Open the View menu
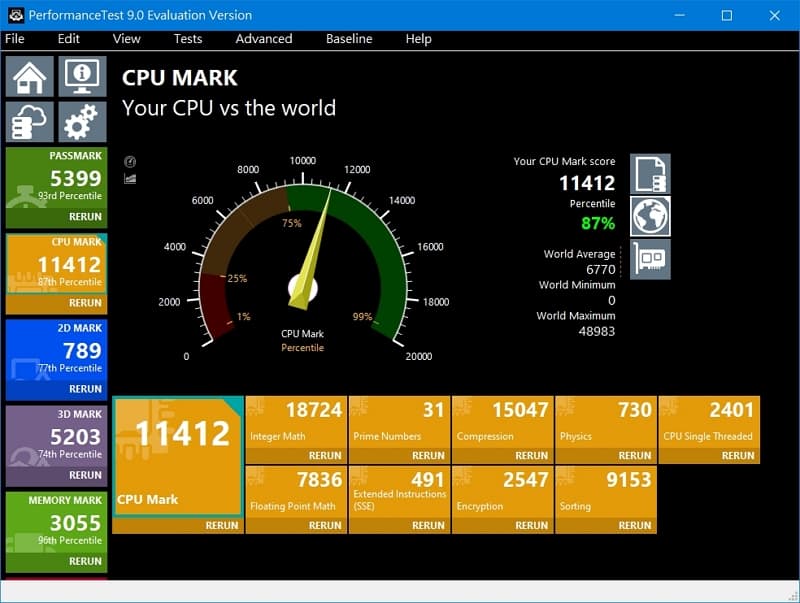Image resolution: width=800 pixels, height=603 pixels. click(x=126, y=39)
